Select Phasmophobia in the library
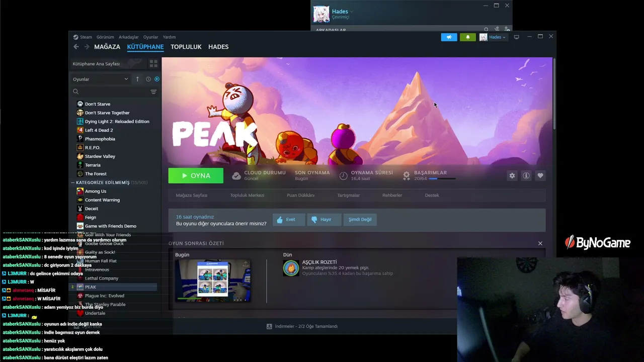 100,139
